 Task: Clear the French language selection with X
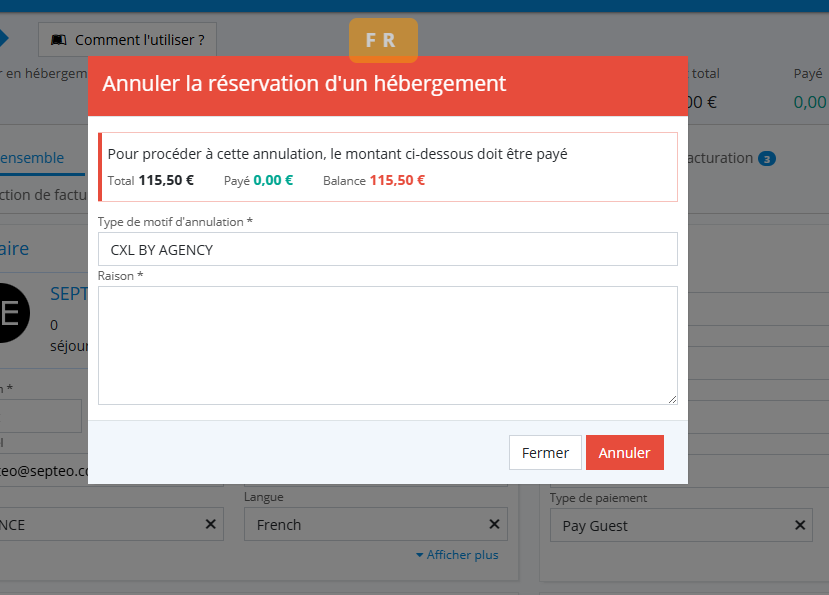(494, 524)
